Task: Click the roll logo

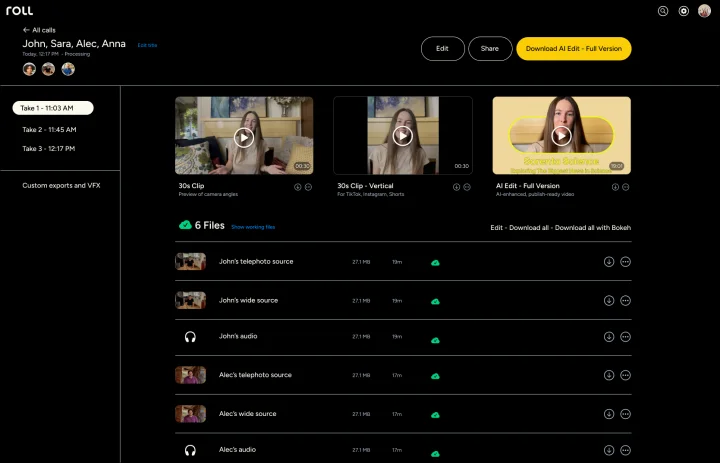Action: tap(19, 11)
